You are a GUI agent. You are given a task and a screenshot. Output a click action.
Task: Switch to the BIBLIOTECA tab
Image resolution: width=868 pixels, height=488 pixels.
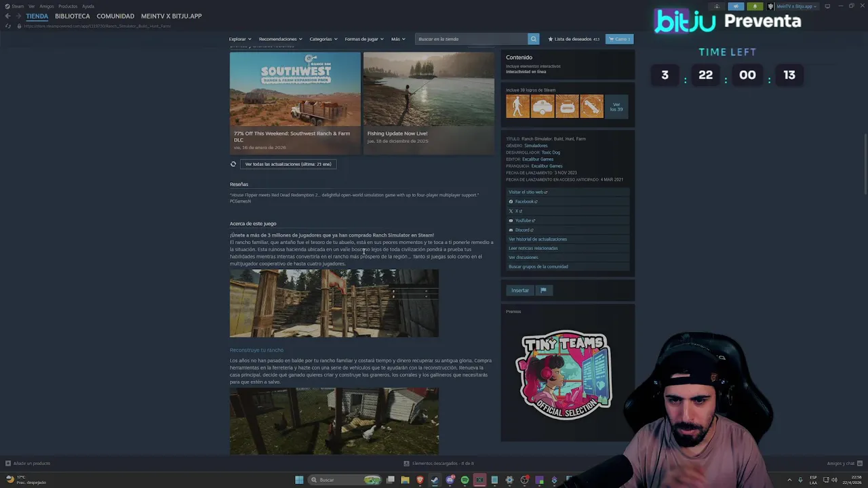click(x=73, y=16)
